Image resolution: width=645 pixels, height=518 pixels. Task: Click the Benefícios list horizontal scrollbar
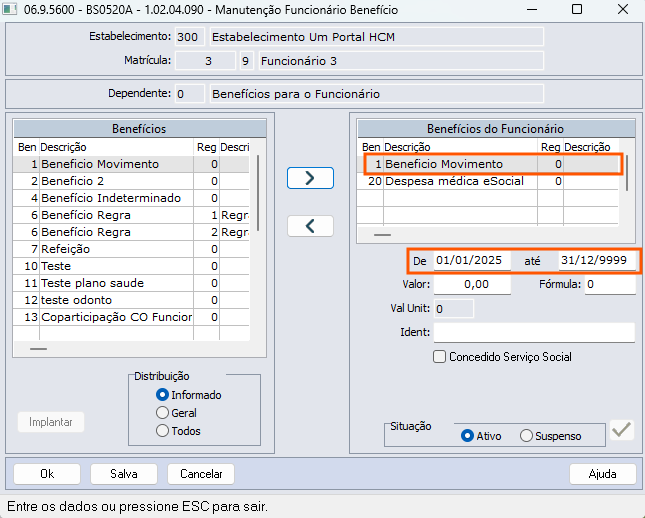click(39, 349)
